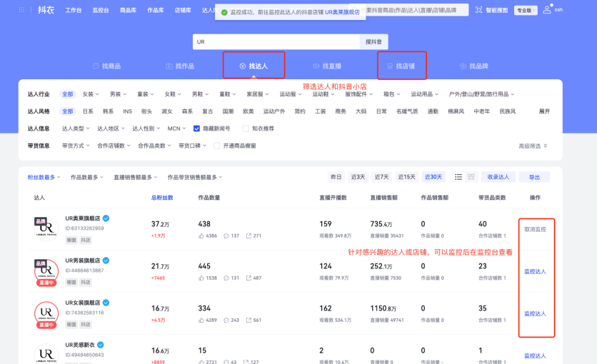Click the 抖衣 logo

click(46, 10)
